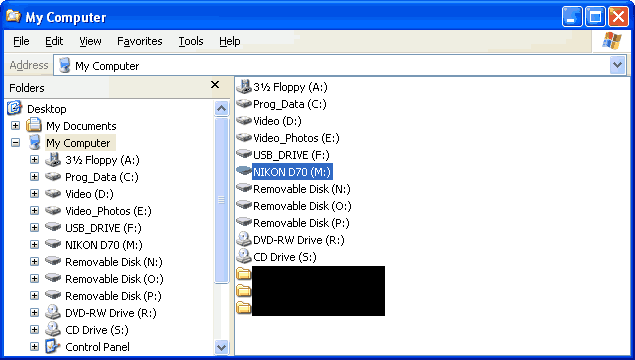Click the folder tree vertical scrollbar thumb
This screenshot has width=635, height=360.
(222, 200)
